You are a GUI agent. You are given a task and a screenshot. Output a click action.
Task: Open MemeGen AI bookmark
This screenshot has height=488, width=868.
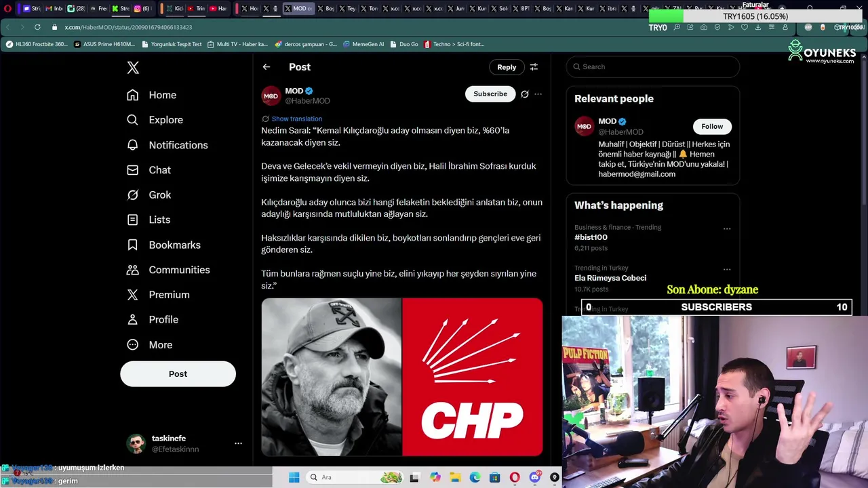pos(363,44)
